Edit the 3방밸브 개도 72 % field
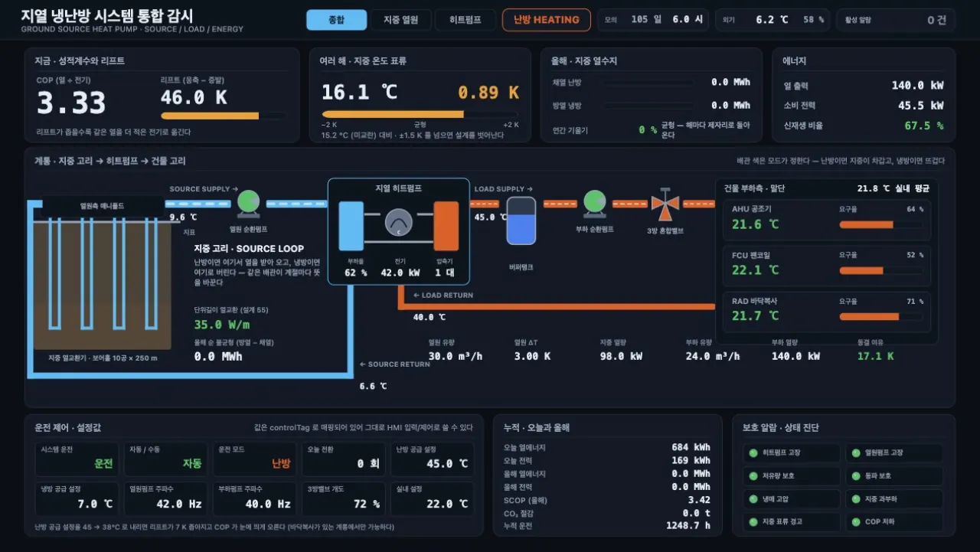 (x=344, y=499)
